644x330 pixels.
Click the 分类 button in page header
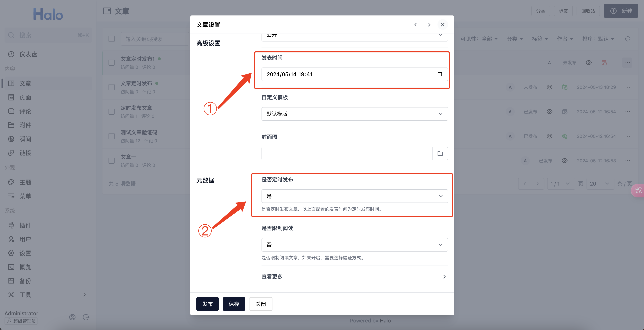541,11
